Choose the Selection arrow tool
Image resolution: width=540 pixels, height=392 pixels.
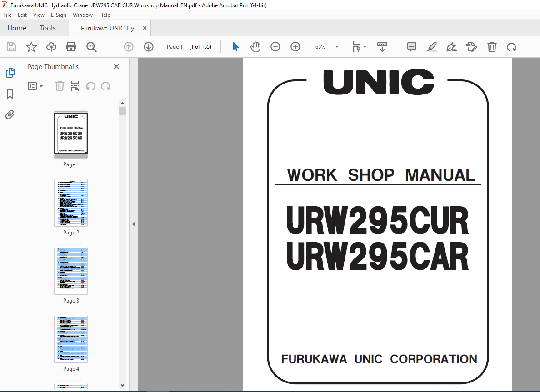pos(235,47)
